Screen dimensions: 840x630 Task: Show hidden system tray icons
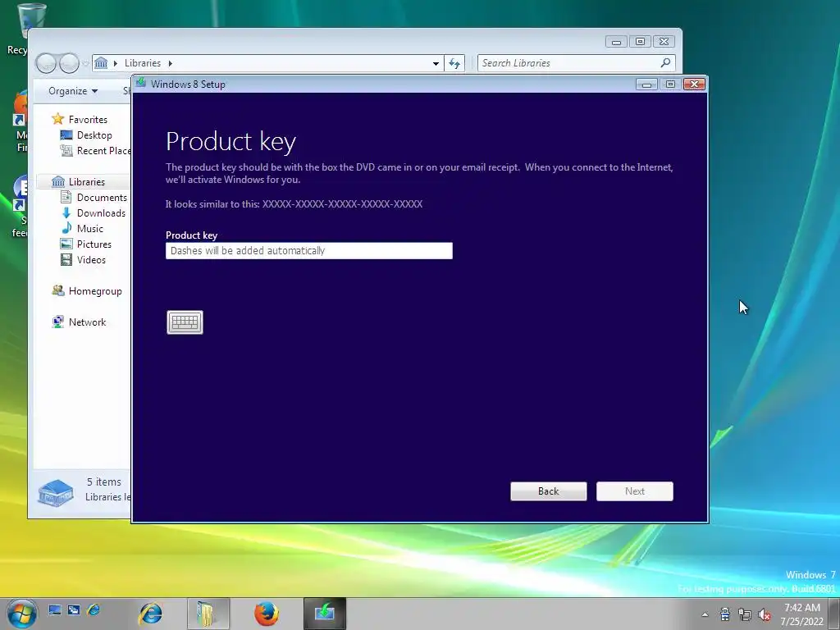[x=705, y=614]
